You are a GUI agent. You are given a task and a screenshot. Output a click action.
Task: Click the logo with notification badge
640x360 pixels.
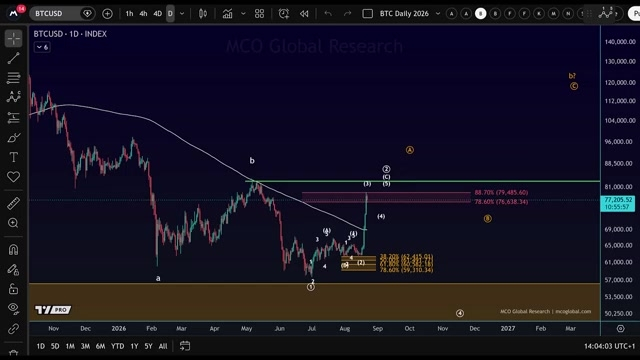click(x=15, y=12)
